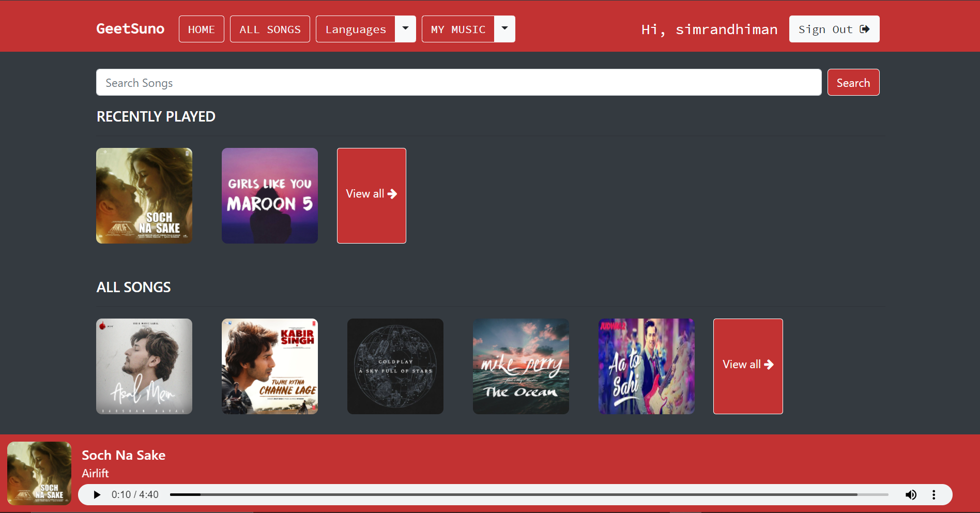Play the current track
The image size is (980, 513).
pyautogui.click(x=97, y=495)
